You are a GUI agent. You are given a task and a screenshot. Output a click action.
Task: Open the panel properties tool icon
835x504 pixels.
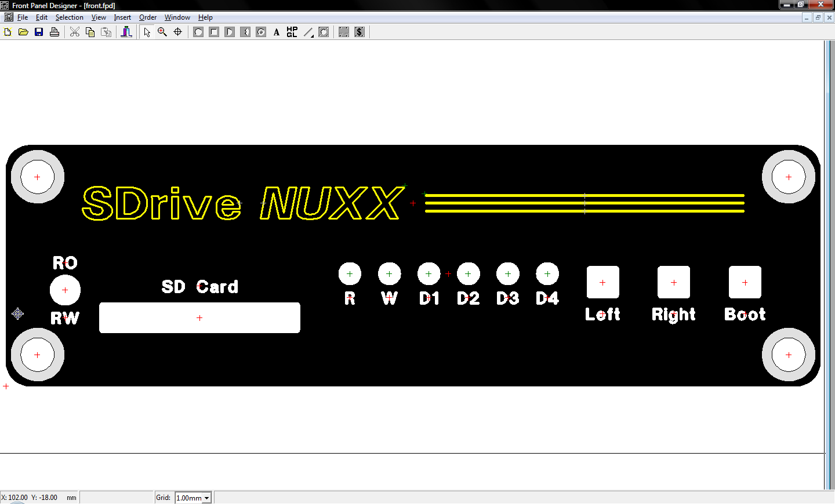[x=126, y=32]
